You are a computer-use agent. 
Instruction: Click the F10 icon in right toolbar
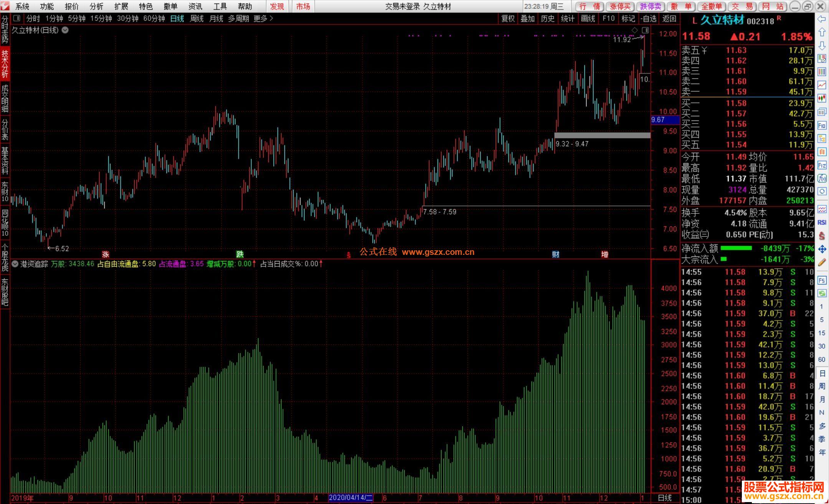pyautogui.click(x=822, y=125)
